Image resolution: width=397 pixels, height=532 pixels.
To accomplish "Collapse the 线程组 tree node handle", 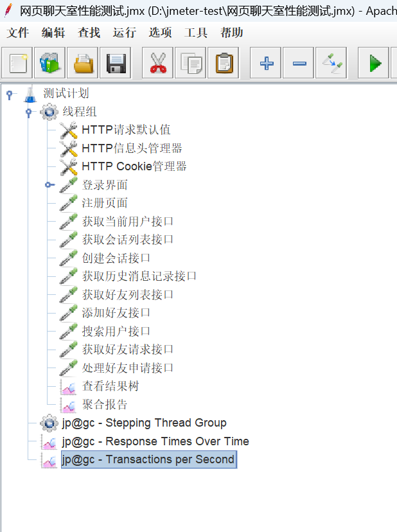I will [29, 112].
